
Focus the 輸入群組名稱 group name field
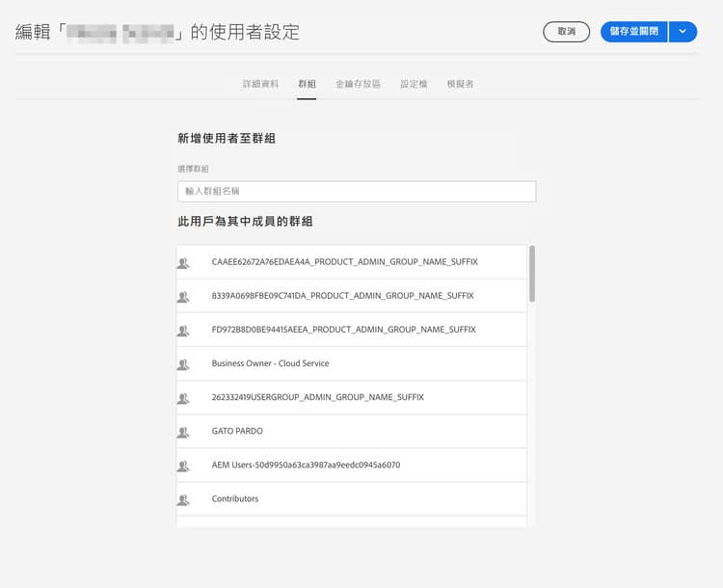(x=357, y=192)
